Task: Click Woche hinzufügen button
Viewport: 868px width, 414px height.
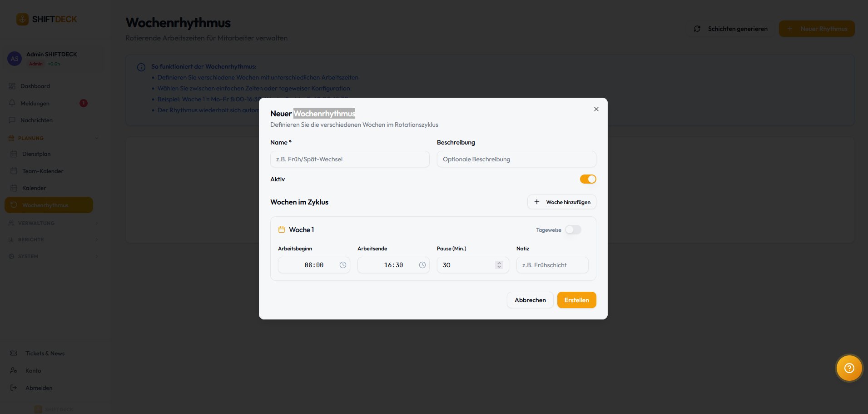Action: coord(562,202)
